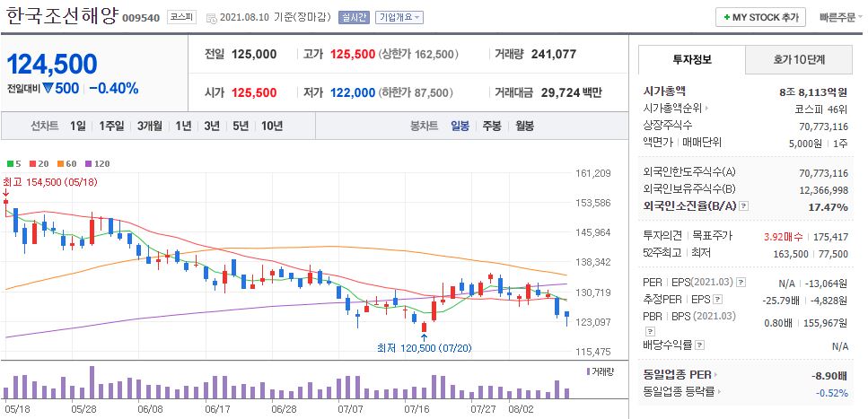Select the 10년 line chart period

coord(272,127)
